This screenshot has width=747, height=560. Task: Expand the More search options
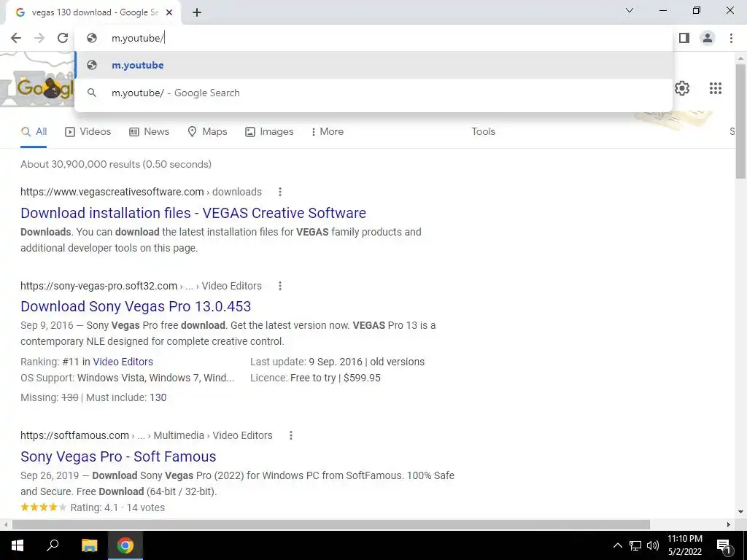pyautogui.click(x=328, y=131)
